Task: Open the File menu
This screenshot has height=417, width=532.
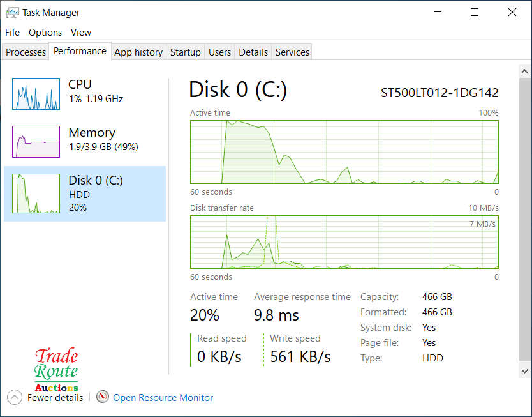Action: [x=12, y=33]
